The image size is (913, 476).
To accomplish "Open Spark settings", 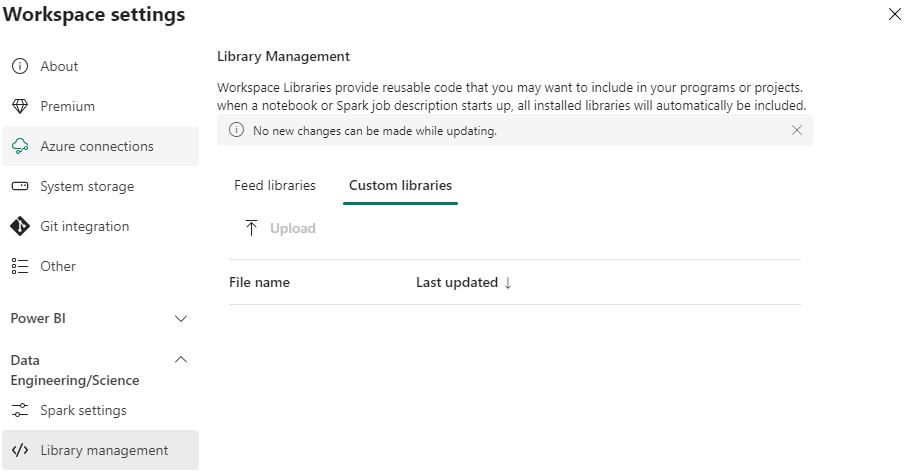I will (100, 410).
